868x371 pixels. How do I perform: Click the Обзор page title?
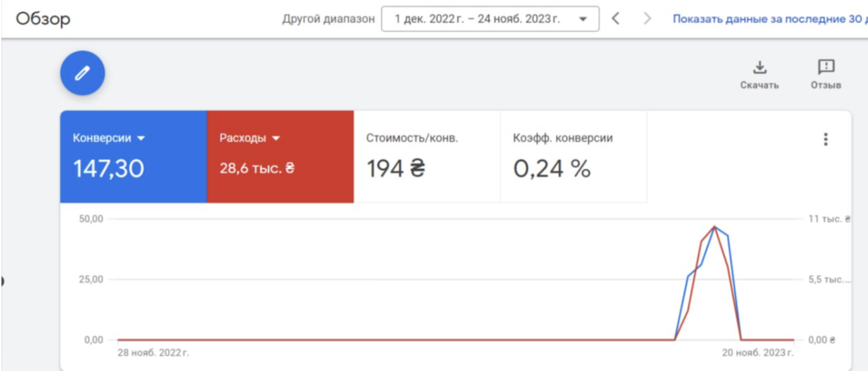click(43, 19)
